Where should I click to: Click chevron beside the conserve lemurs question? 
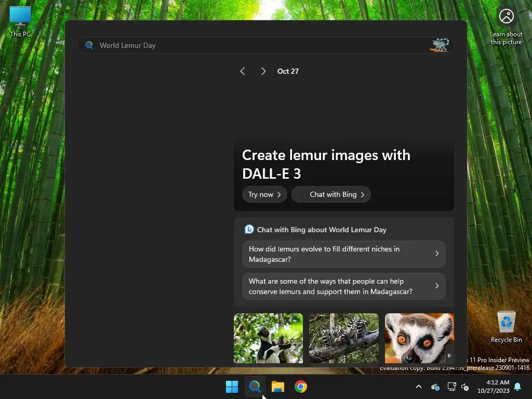click(437, 286)
